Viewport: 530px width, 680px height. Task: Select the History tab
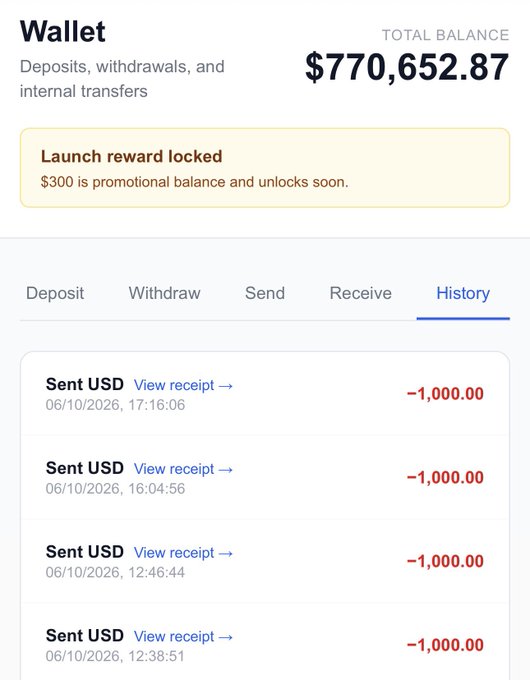tap(463, 294)
